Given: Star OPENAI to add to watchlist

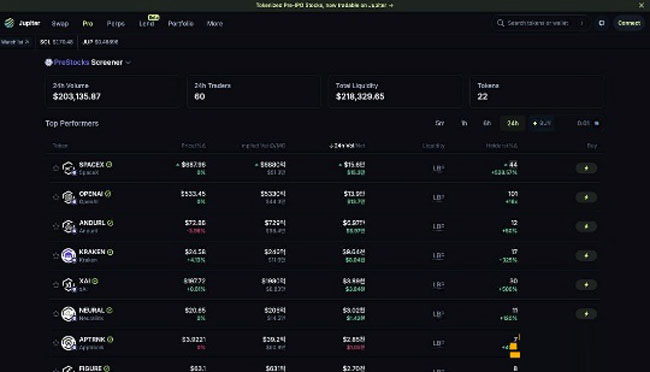Looking at the screenshot, I should [56, 197].
